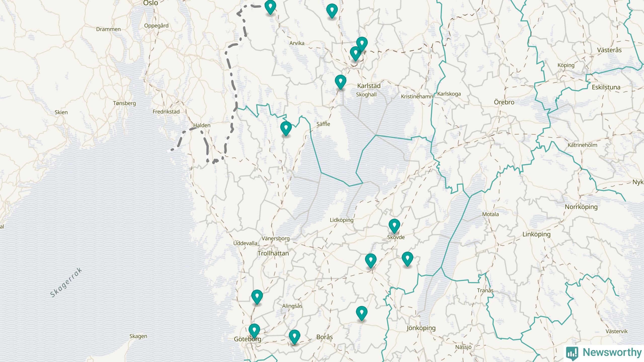Click the topmost pin near Norwegian border
This screenshot has height=362, width=644.
(x=270, y=6)
